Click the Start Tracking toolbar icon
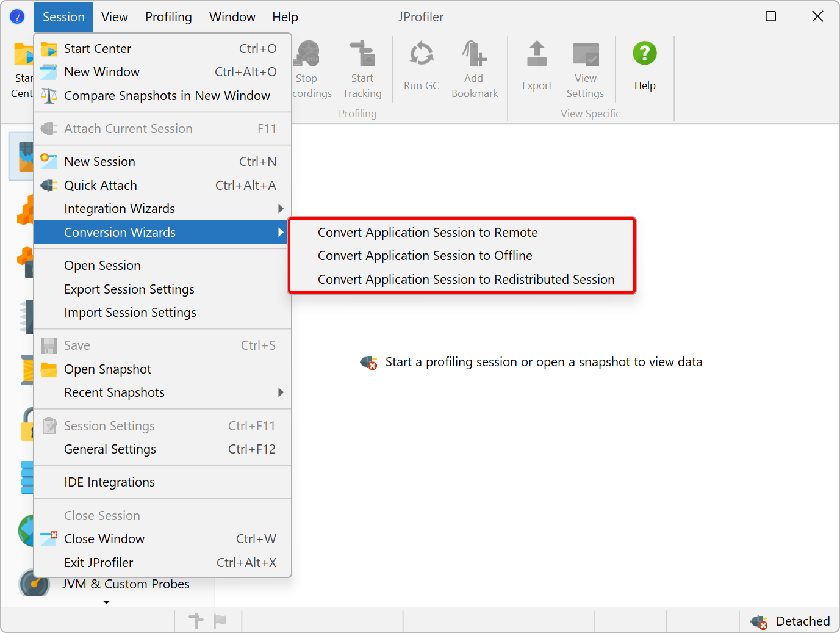The image size is (840, 633). 362,55
